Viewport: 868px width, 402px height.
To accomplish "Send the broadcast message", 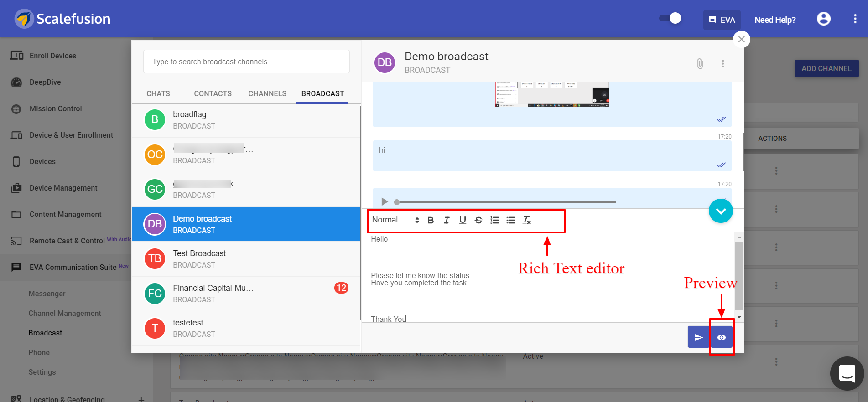I will click(698, 337).
